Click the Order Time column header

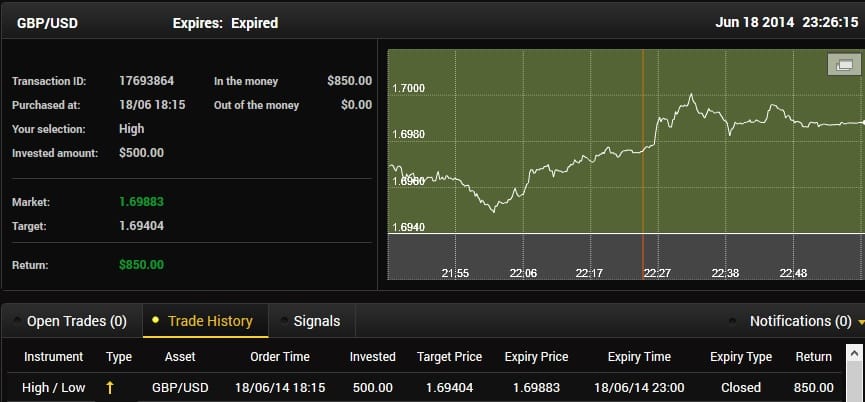(280, 357)
